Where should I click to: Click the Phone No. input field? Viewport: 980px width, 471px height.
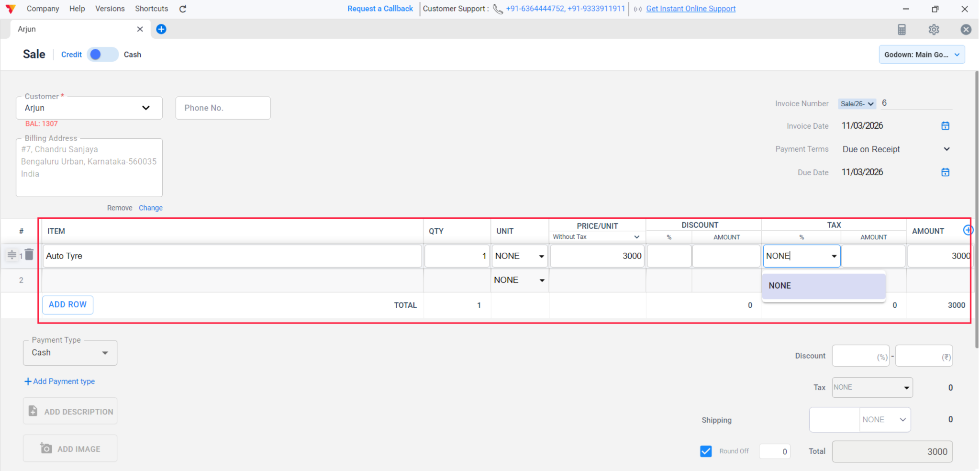pos(223,108)
